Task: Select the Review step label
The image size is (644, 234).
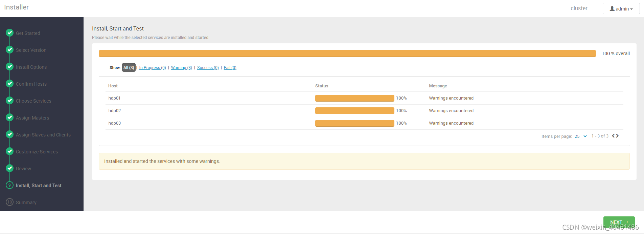Action: [23, 169]
